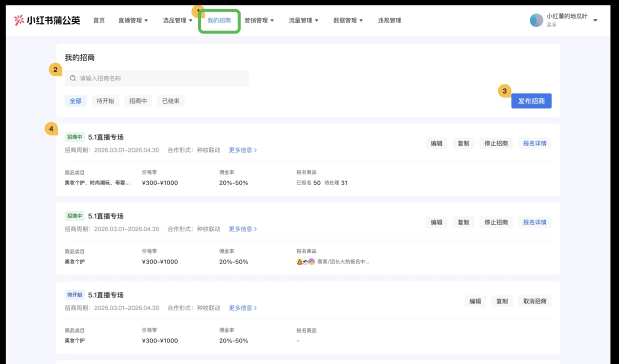Select the 全部 filter tab
This screenshot has width=619, height=364.
click(75, 101)
